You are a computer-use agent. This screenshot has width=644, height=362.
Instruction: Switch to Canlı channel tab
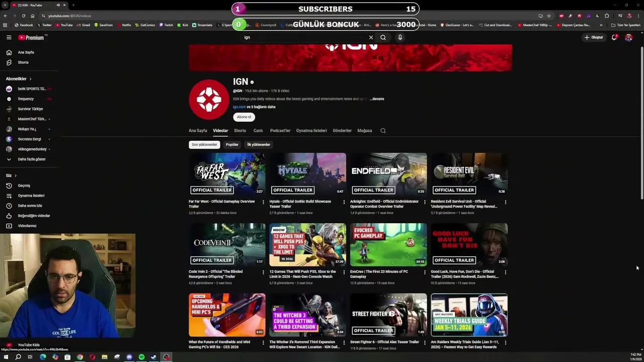[258, 131]
